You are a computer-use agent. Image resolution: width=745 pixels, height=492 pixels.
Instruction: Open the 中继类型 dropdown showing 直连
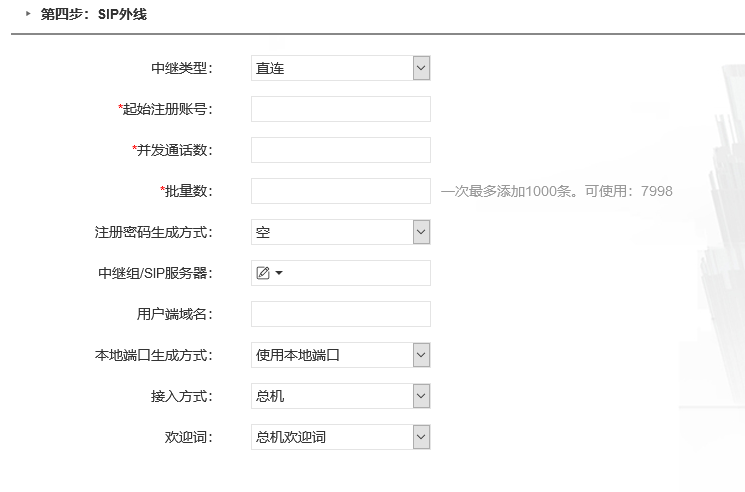tap(341, 68)
